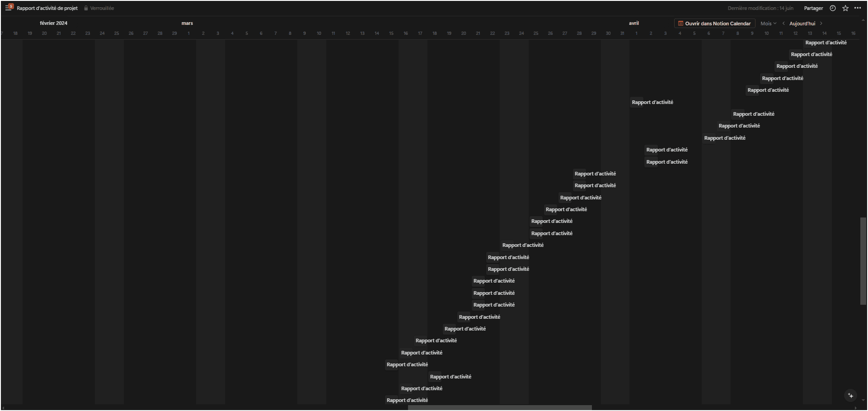Click the vertical scrollbar down arrow
The image size is (868, 411).
click(863, 400)
